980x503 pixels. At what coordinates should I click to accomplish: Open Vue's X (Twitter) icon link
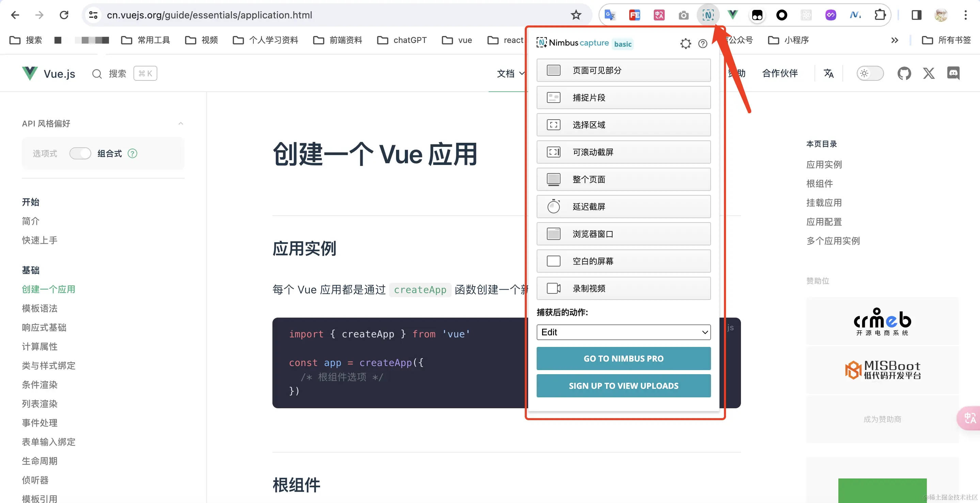click(x=929, y=73)
